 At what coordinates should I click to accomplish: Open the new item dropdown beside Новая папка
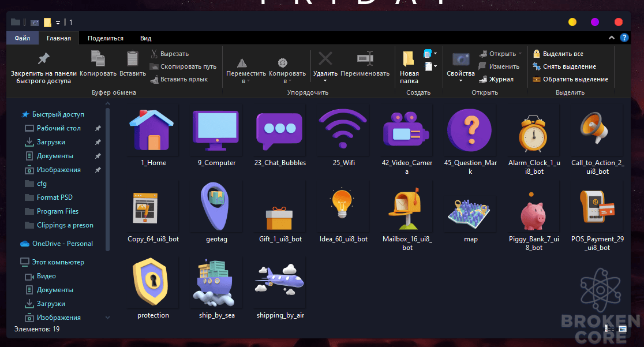click(x=429, y=54)
